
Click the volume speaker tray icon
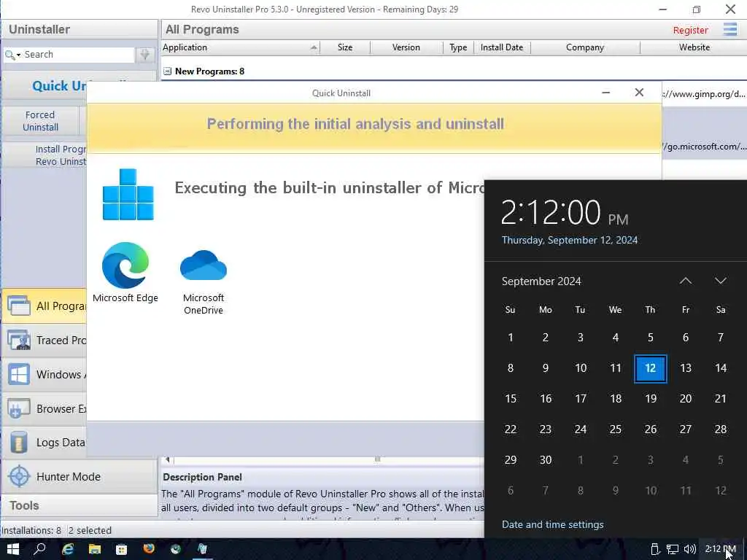[x=689, y=549]
